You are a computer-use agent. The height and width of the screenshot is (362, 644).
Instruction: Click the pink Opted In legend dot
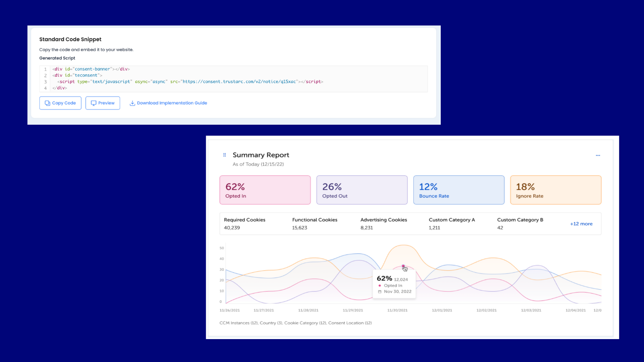(380, 286)
